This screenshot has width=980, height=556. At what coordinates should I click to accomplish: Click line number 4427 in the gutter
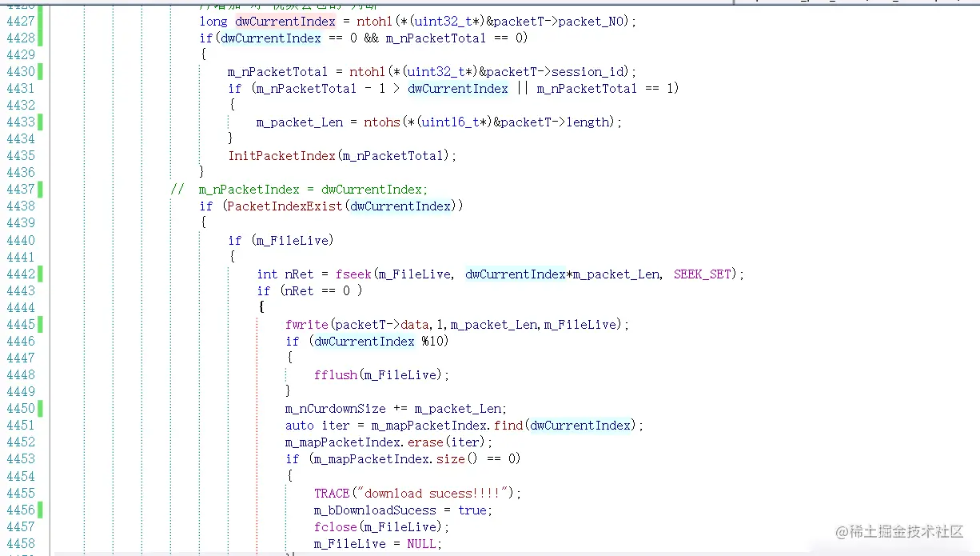(x=21, y=22)
